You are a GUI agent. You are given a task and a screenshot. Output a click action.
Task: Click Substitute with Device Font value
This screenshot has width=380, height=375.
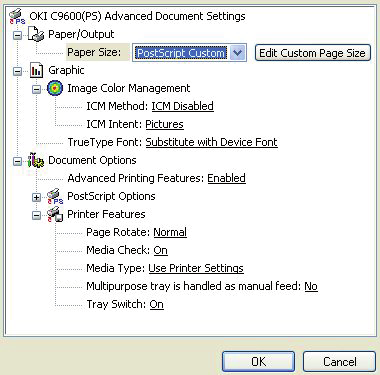pyautogui.click(x=211, y=142)
